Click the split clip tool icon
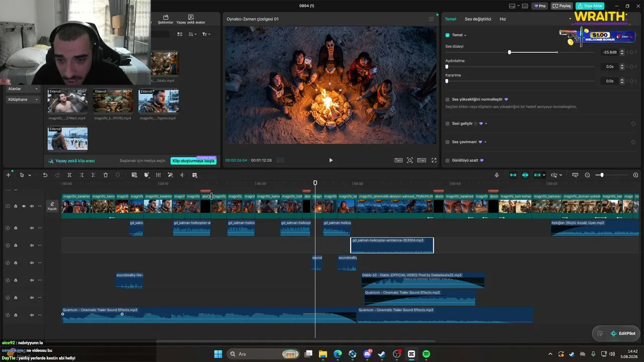644x362 pixels. pos(69,175)
